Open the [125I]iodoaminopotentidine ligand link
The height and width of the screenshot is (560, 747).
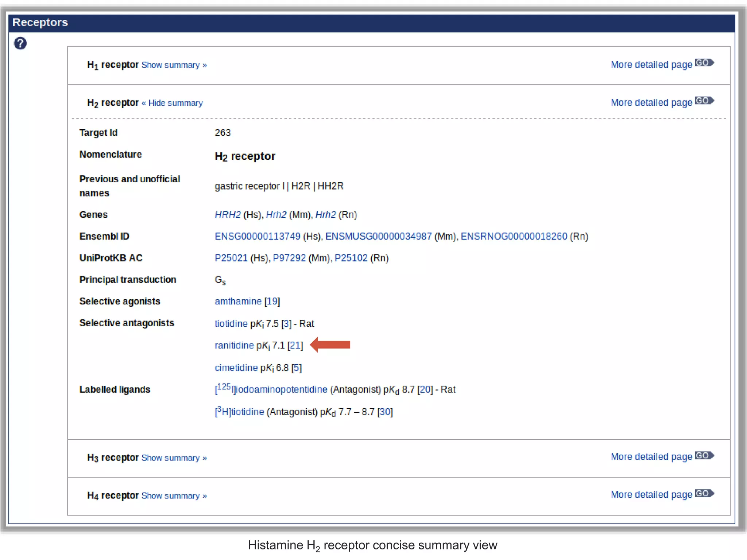click(271, 389)
